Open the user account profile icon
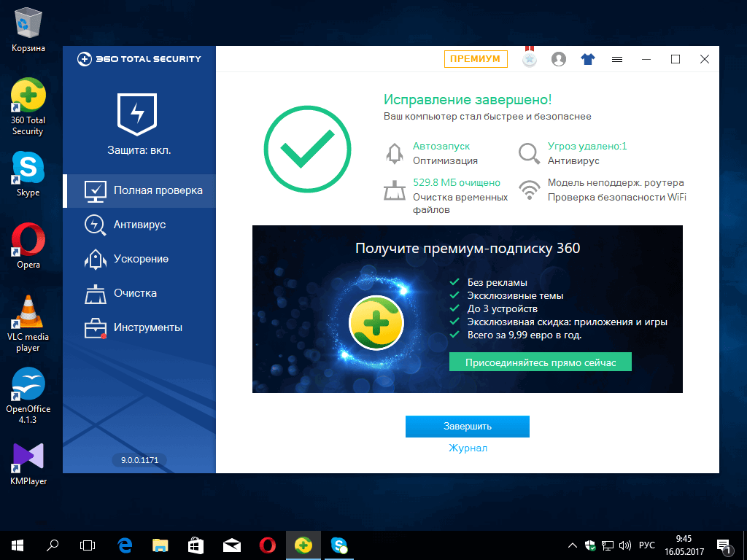Image resolution: width=747 pixels, height=560 pixels. (x=559, y=59)
